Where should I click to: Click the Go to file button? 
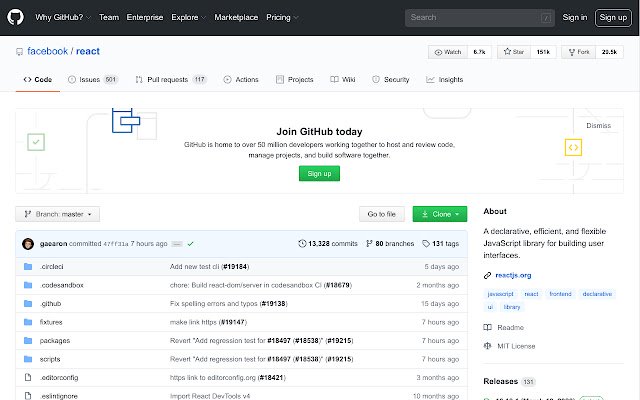(x=382, y=214)
